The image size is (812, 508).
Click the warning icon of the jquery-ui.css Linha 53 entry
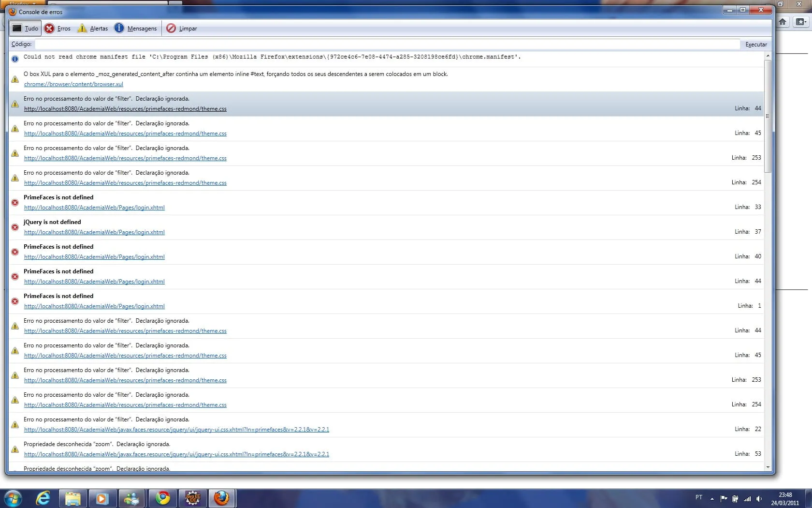click(x=15, y=449)
